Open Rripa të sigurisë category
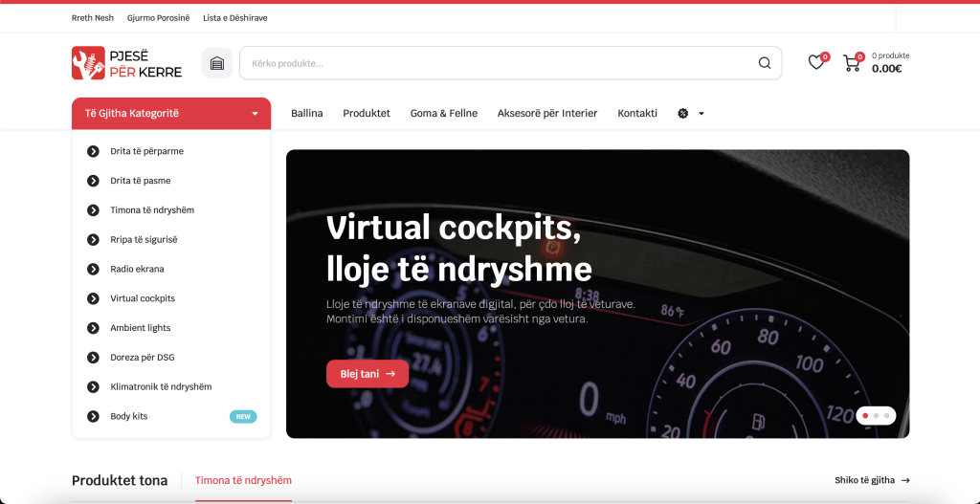980x504 pixels. pos(144,239)
